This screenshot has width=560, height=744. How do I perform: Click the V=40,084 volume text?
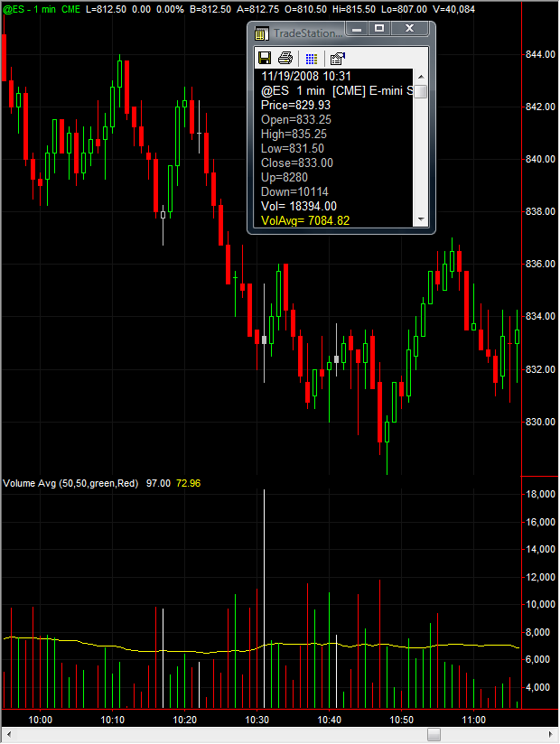453,10
